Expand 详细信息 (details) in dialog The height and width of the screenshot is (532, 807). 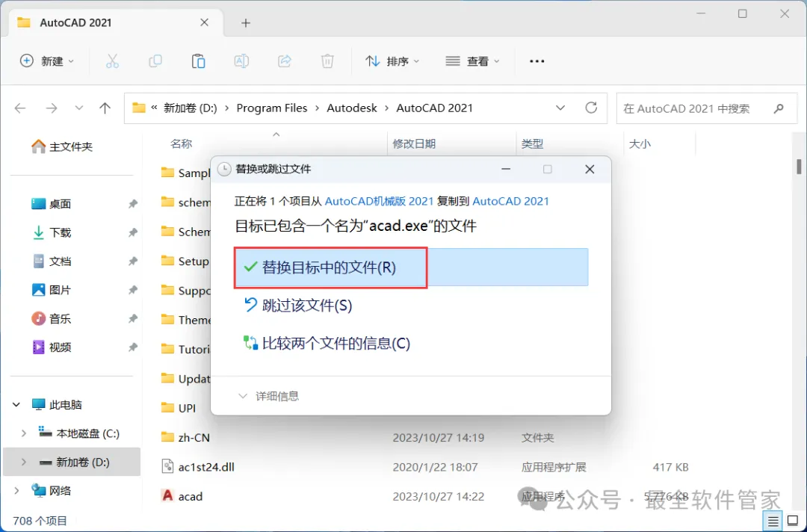click(x=268, y=396)
